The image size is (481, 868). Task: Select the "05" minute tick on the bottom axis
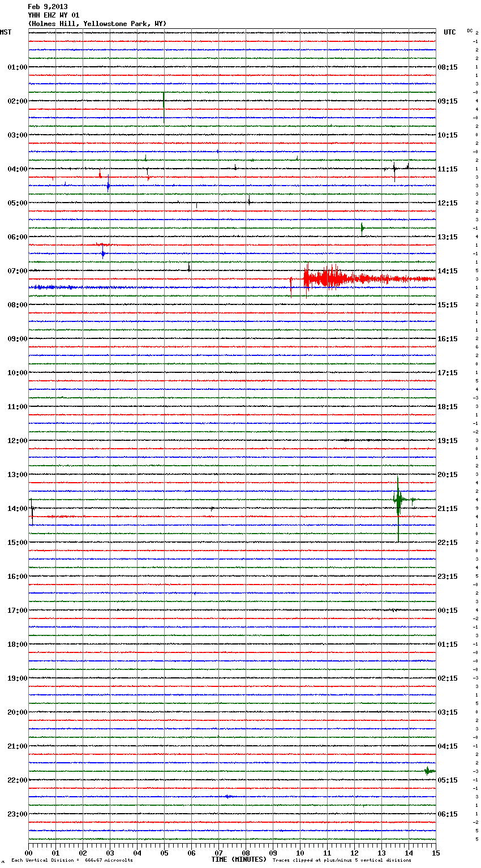(164, 853)
